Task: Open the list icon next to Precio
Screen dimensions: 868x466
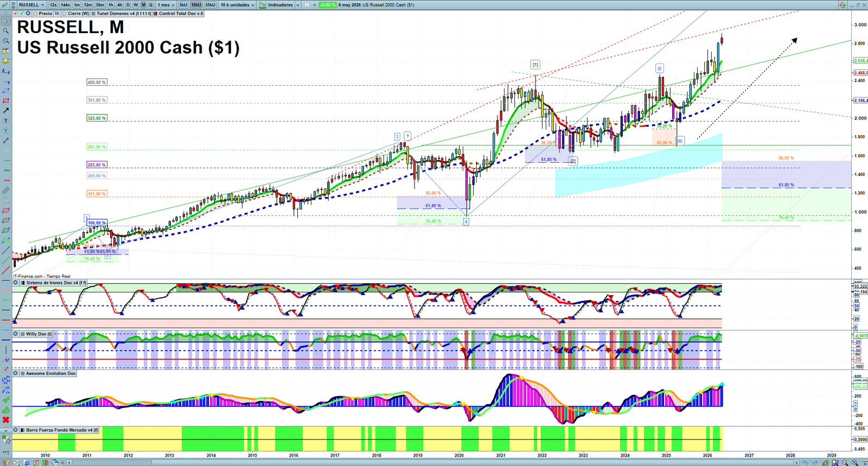Action: [x=57, y=14]
